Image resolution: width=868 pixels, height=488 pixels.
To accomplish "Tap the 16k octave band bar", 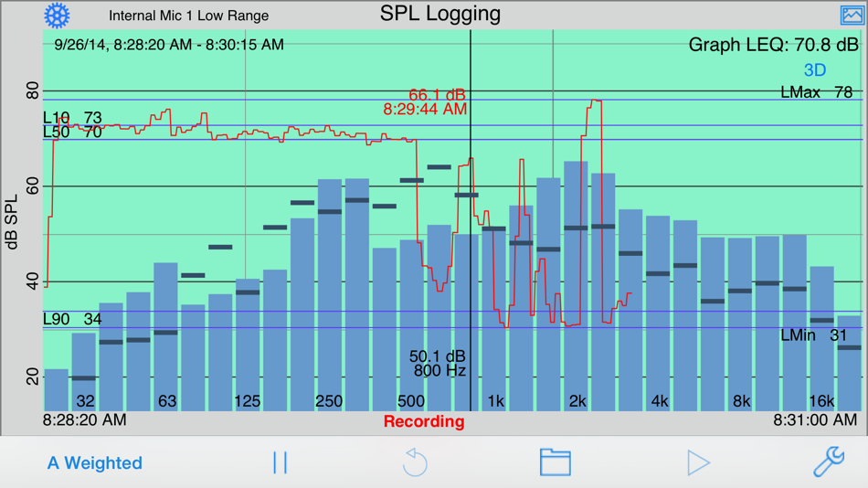I will click(821, 338).
